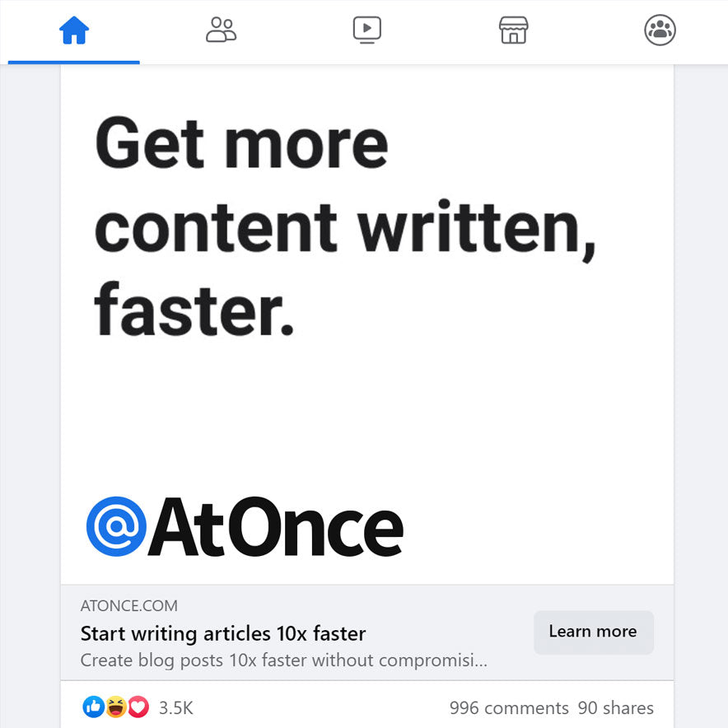Click the Learn more button
The image size is (728, 728).
point(594,632)
